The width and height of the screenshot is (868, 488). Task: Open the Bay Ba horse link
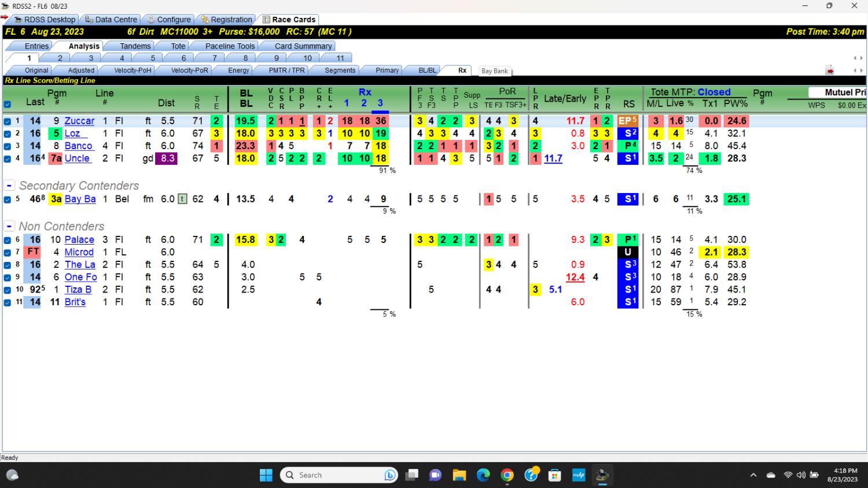point(80,199)
